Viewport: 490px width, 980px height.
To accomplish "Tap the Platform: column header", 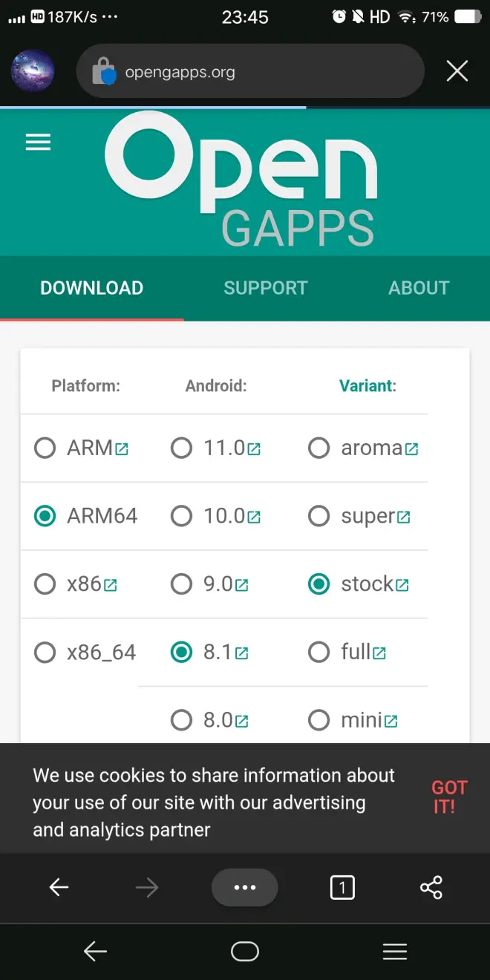I will click(85, 386).
